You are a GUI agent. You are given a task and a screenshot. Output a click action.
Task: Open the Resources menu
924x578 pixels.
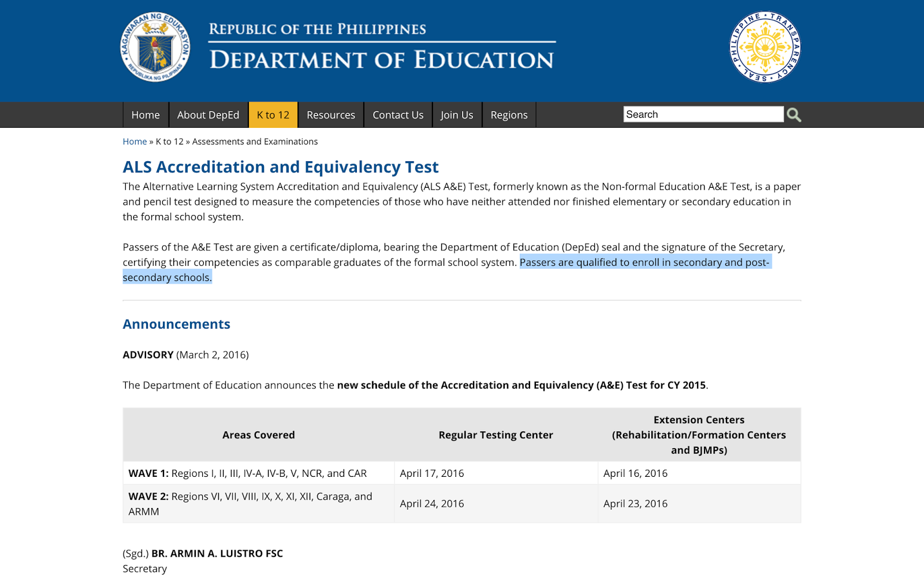(331, 115)
